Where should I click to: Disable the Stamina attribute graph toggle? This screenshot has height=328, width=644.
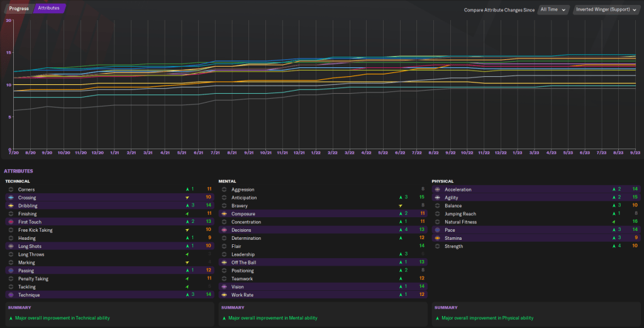[x=437, y=238]
